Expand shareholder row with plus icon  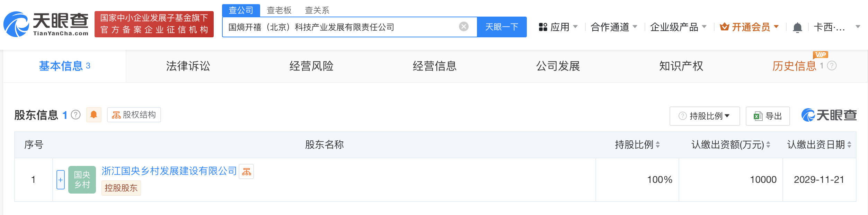click(61, 180)
